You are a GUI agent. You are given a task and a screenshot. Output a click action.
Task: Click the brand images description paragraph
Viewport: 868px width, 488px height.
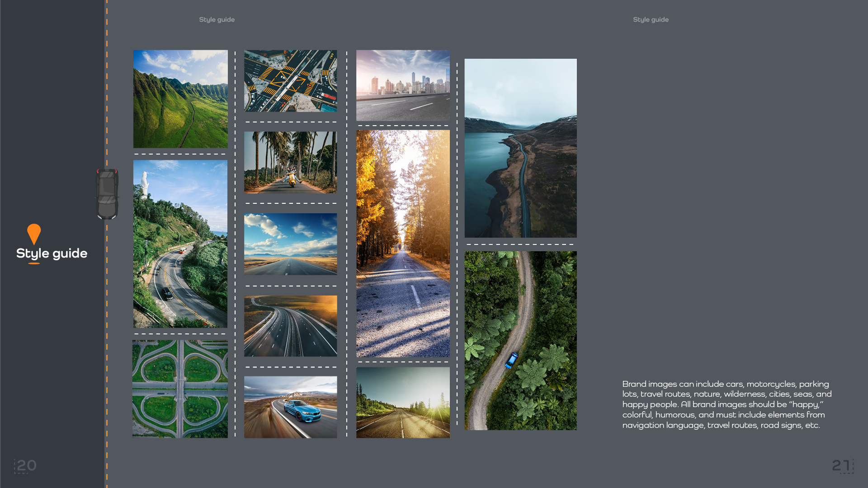(x=727, y=404)
